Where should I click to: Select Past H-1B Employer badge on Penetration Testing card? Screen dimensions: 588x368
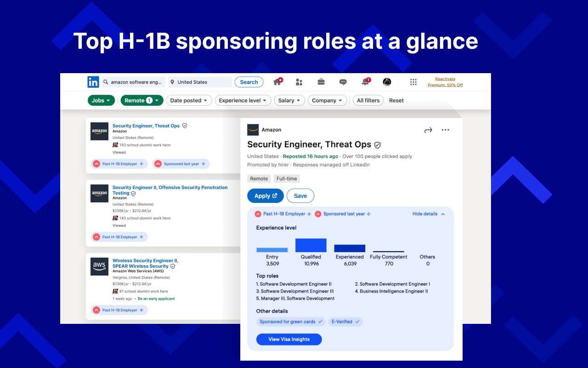pos(119,237)
